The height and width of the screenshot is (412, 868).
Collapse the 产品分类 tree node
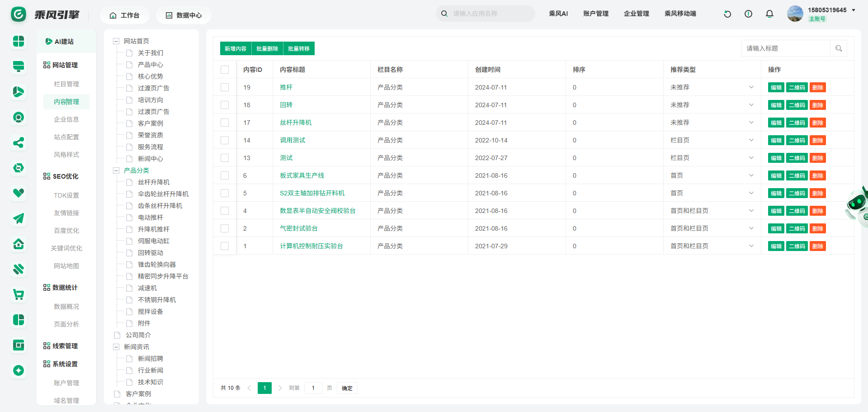tap(116, 170)
